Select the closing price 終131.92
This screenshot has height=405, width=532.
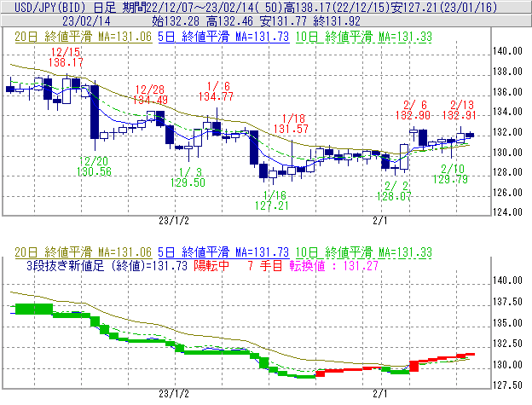[336, 21]
